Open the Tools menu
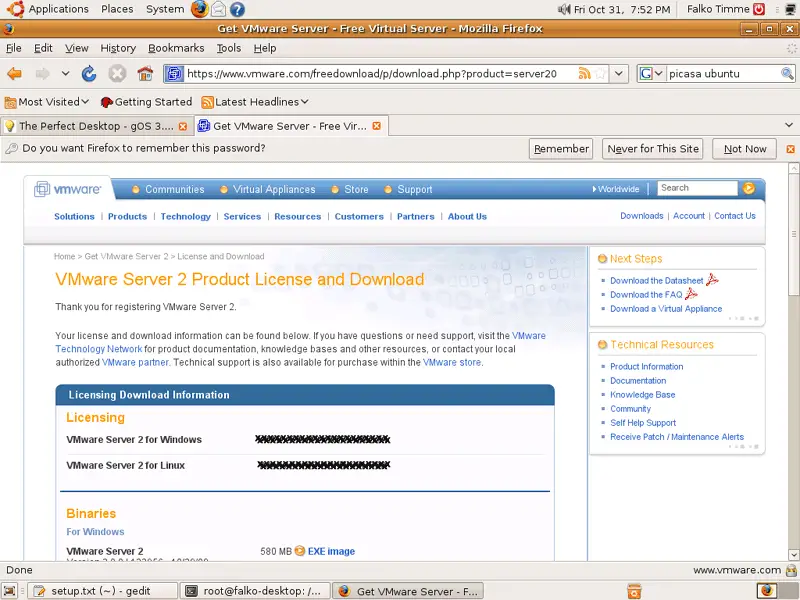The image size is (800, 600). (229, 48)
